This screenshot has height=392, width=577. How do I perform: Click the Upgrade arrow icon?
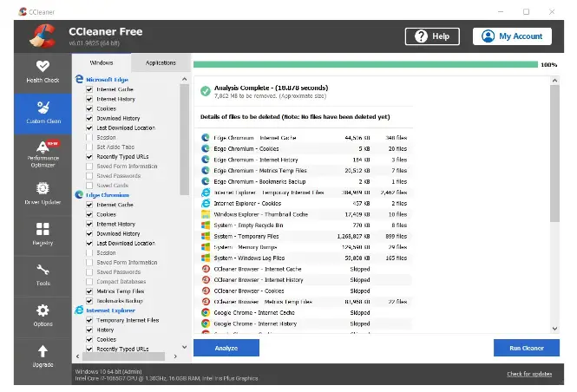click(43, 351)
